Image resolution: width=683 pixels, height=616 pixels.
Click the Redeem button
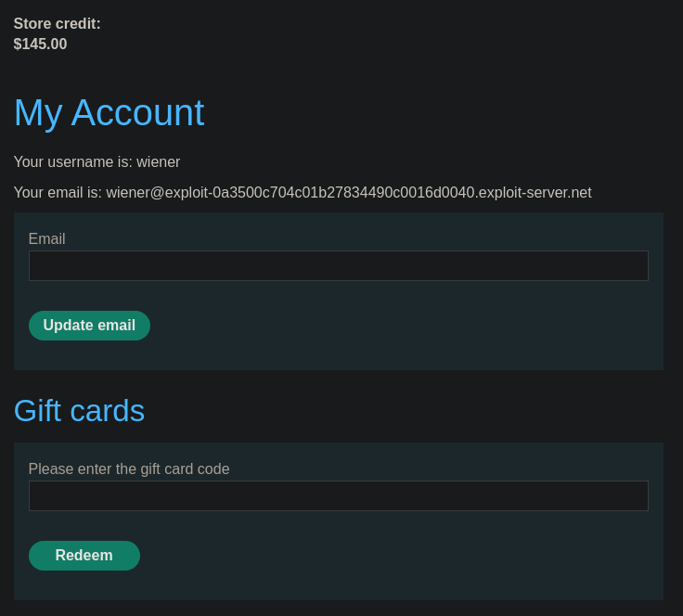84,556
